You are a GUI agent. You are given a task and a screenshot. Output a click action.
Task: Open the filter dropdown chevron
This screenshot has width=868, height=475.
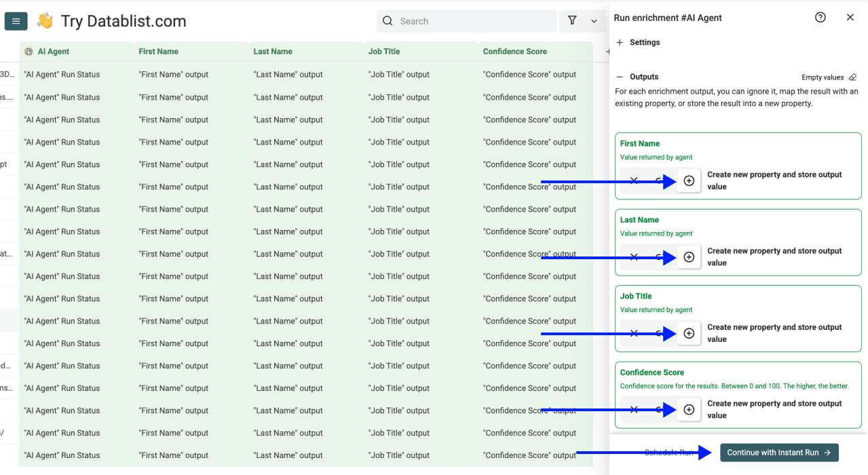pos(593,21)
